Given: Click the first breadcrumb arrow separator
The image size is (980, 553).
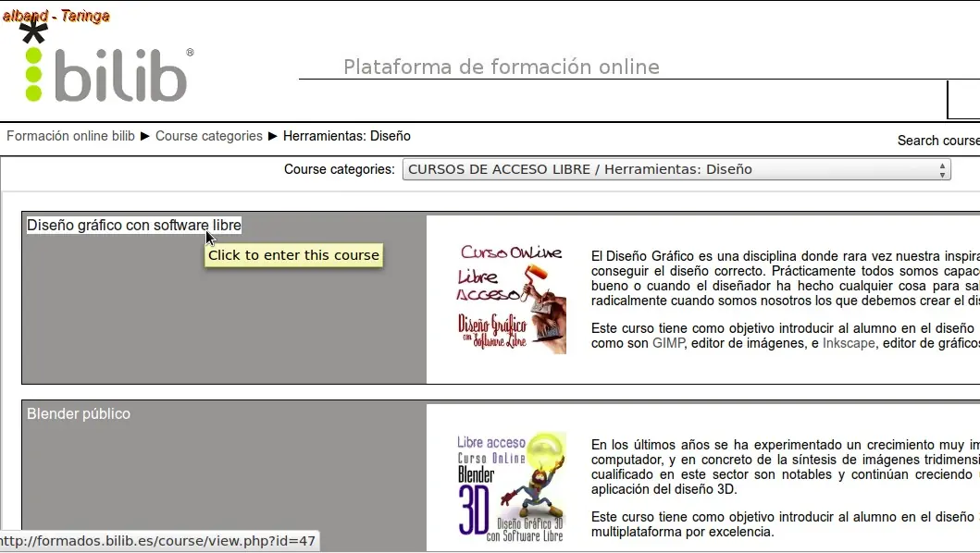Looking at the screenshot, I should (145, 136).
